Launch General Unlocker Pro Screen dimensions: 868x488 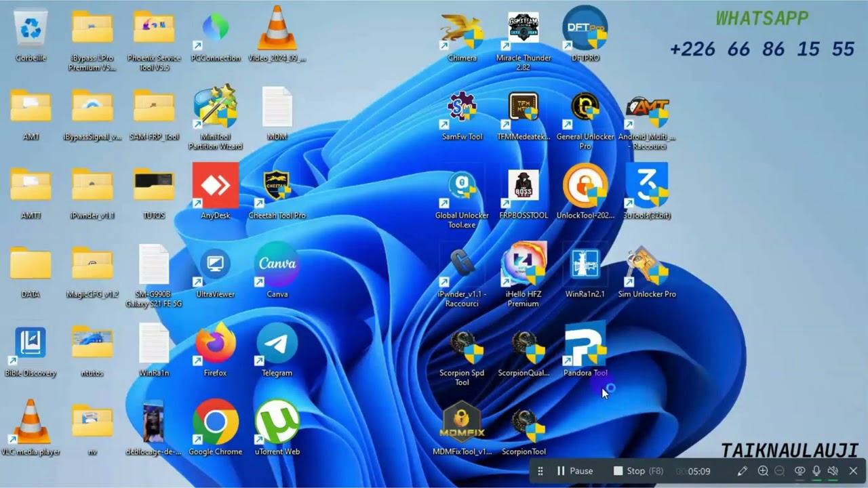point(585,108)
